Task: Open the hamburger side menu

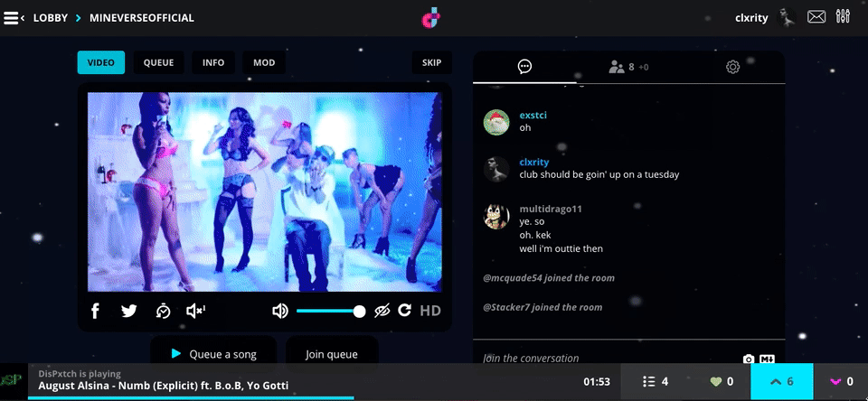Action: click(13, 18)
